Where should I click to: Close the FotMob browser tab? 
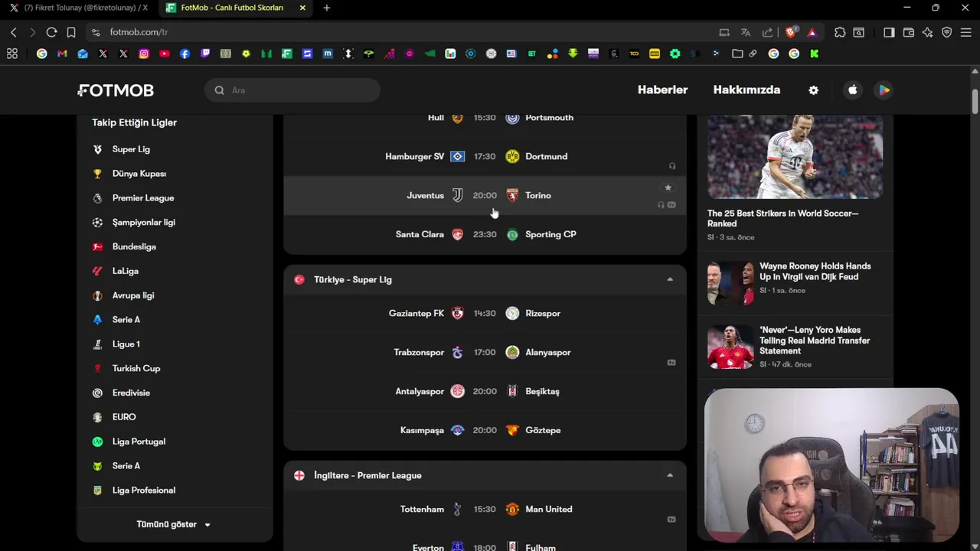point(302,8)
